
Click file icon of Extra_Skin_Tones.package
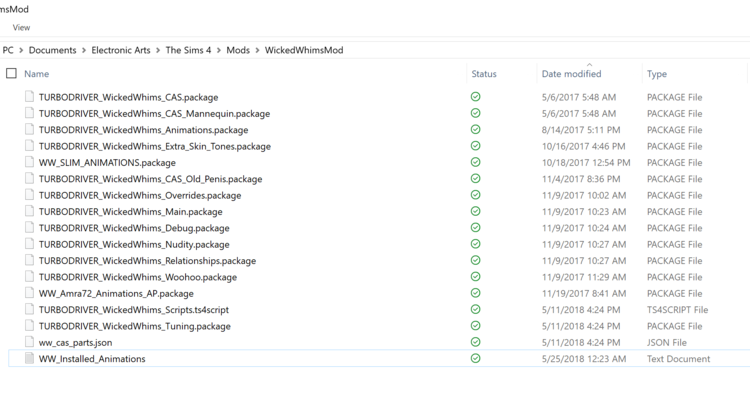point(29,145)
